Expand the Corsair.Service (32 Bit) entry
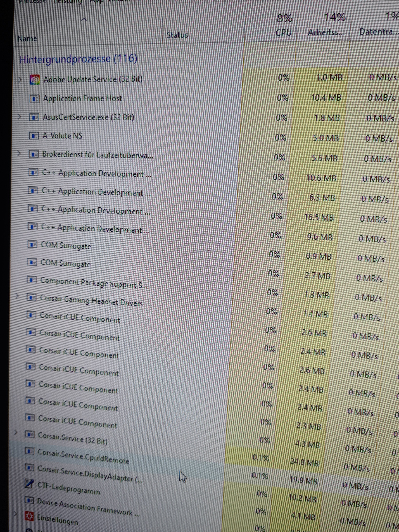Viewport: 399px width, 532px height. point(16,432)
